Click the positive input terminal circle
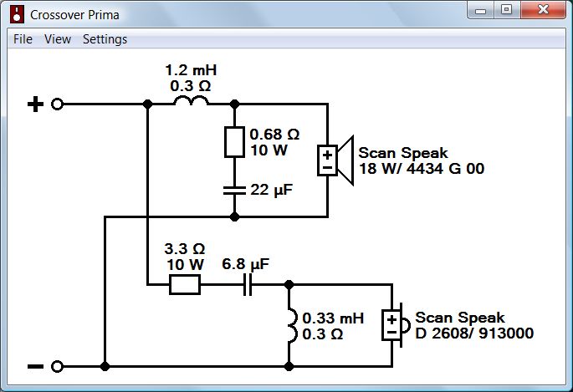This screenshot has width=573, height=392. pyautogui.click(x=57, y=104)
